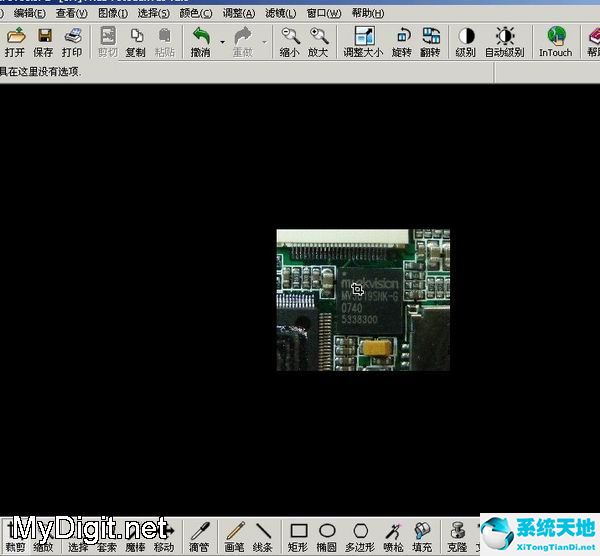Open the 图像(I) menu
The width and height of the screenshot is (600, 556).
[113, 13]
